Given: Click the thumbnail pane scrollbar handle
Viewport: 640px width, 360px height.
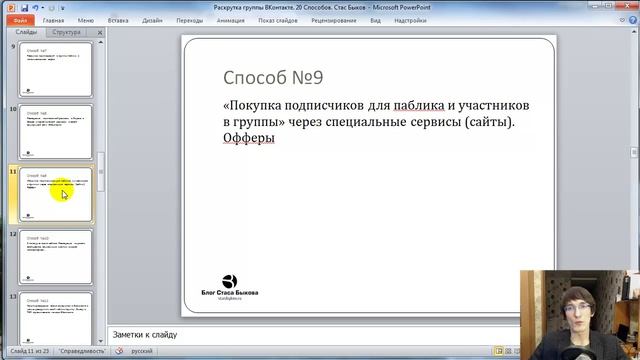Looking at the screenshot, I should coord(101,171).
